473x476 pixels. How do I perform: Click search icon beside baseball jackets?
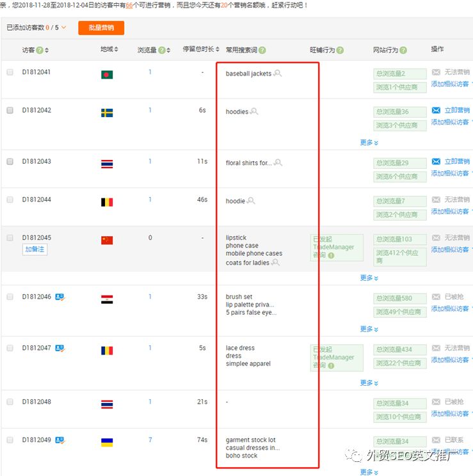click(277, 73)
